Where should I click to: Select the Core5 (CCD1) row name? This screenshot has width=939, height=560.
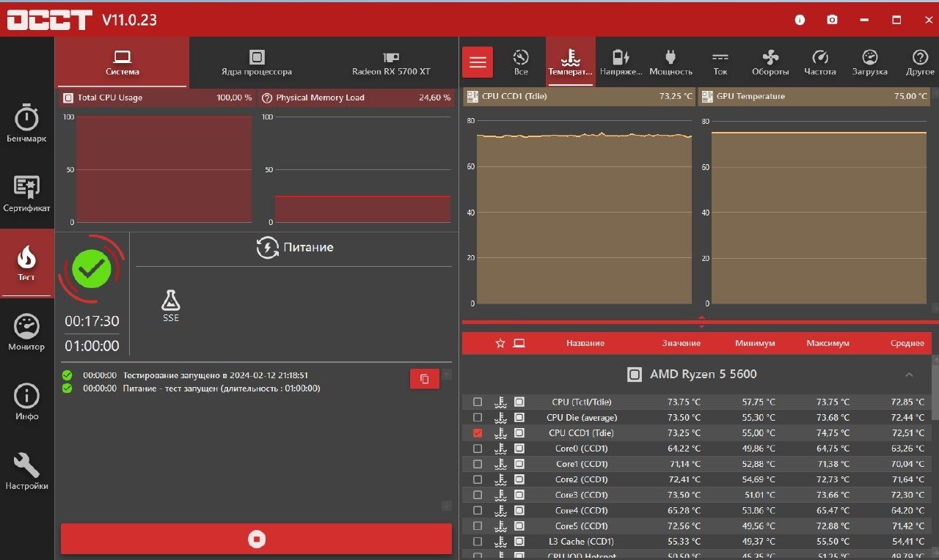coord(581,526)
